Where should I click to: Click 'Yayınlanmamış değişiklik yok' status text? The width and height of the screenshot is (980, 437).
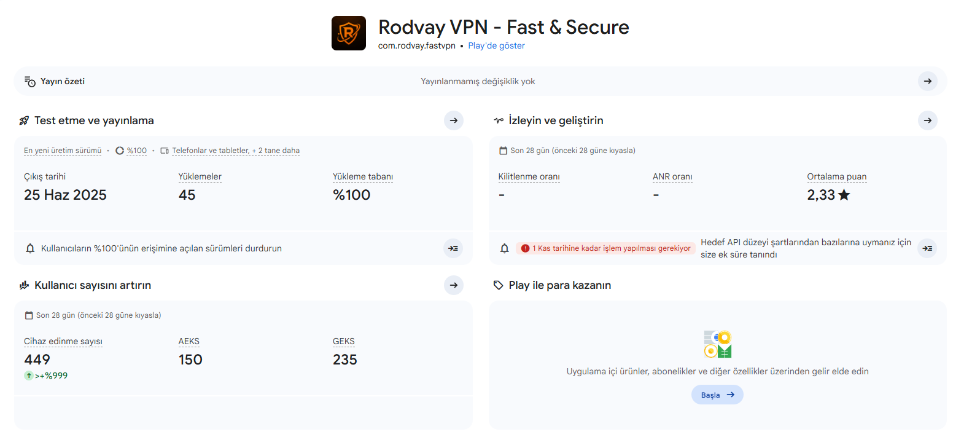(x=478, y=81)
